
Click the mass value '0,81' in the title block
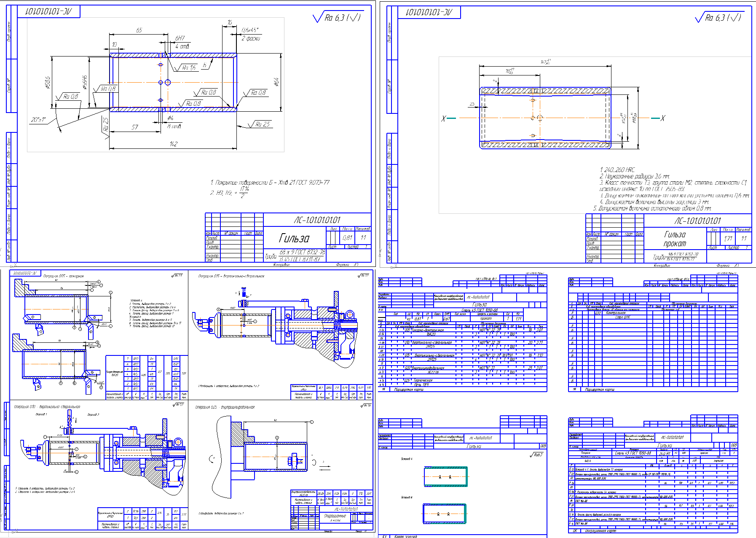(347, 238)
